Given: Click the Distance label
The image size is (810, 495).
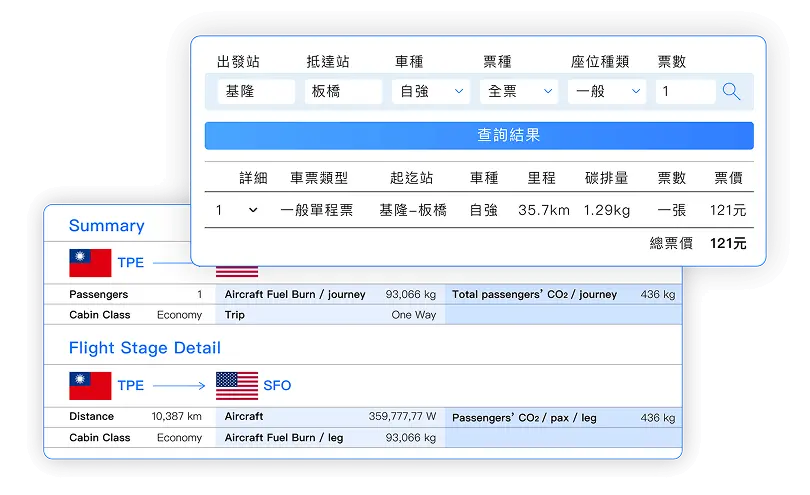Looking at the screenshot, I should 91,416.
